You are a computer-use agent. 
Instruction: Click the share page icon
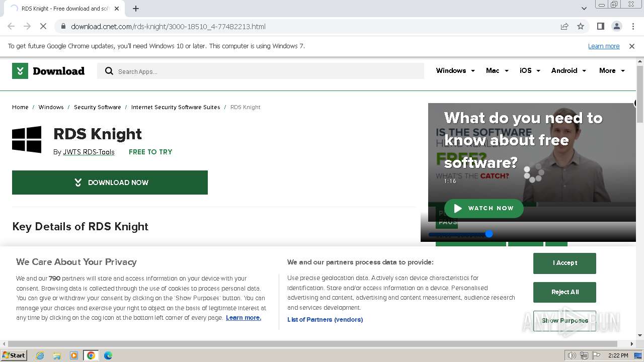pyautogui.click(x=565, y=26)
